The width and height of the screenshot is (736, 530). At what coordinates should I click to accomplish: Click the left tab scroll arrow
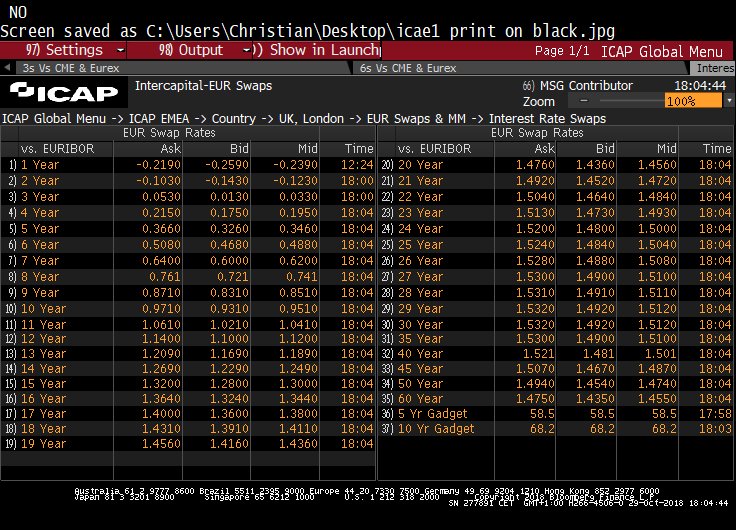pyautogui.click(x=7, y=68)
